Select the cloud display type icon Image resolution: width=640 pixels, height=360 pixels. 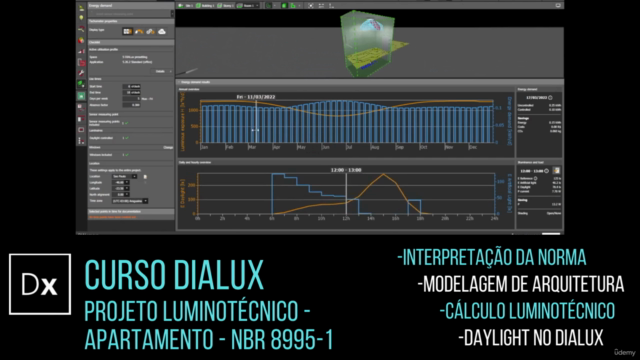[x=162, y=31]
